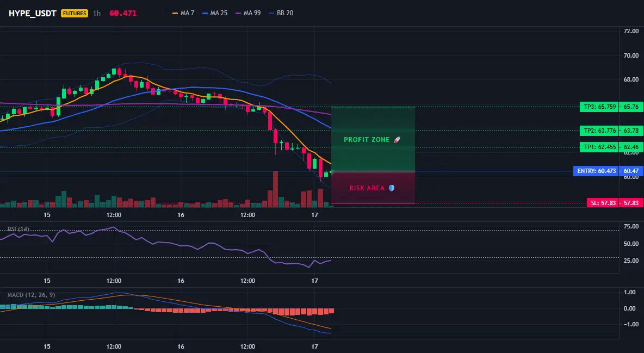
Task: Click the TP3: 65.759 price label
Action: pyautogui.click(x=599, y=107)
